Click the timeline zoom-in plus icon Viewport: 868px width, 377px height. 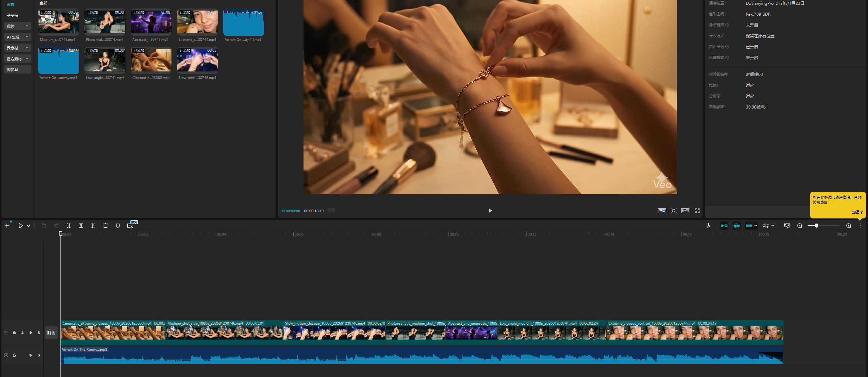(849, 226)
